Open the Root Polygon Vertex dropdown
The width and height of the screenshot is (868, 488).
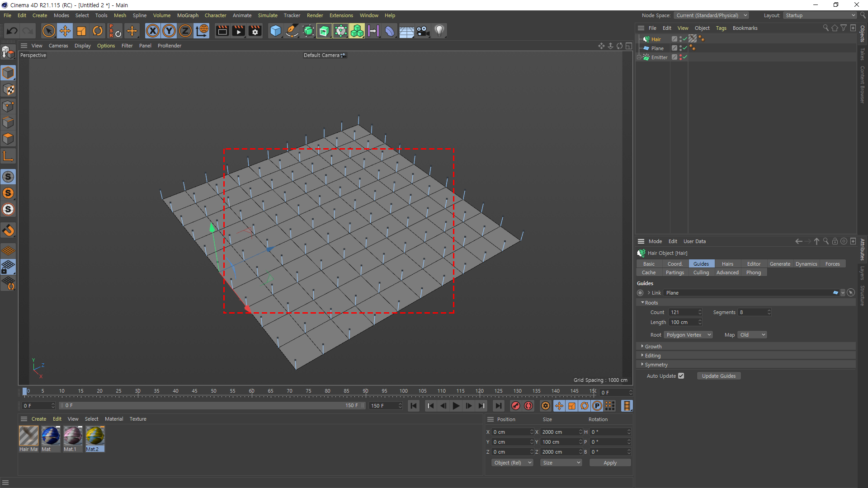click(688, 335)
